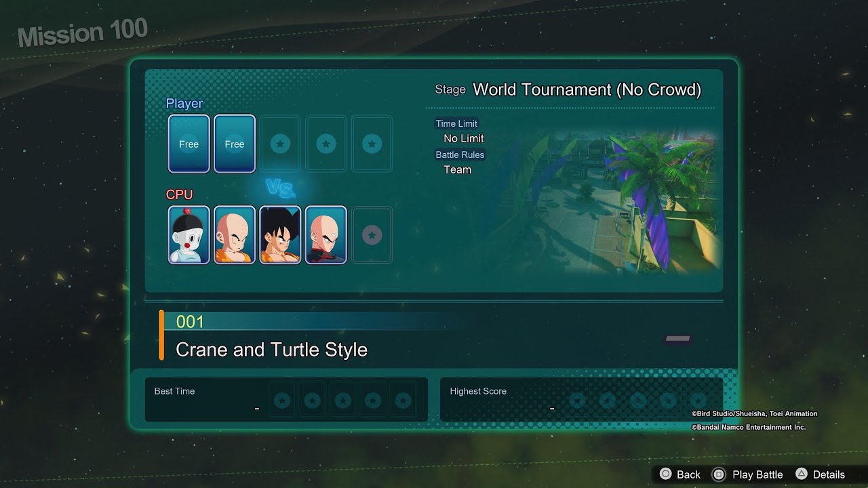Click the gray rank indicator beside mission title
The image size is (868, 488).
pyautogui.click(x=677, y=339)
